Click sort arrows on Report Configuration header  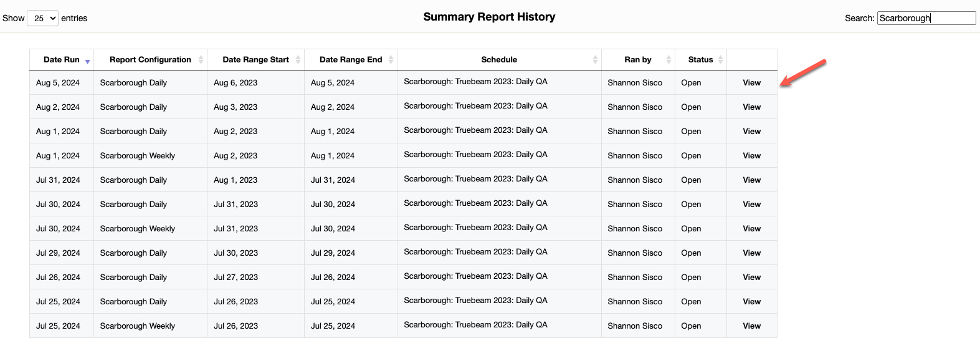click(x=201, y=60)
